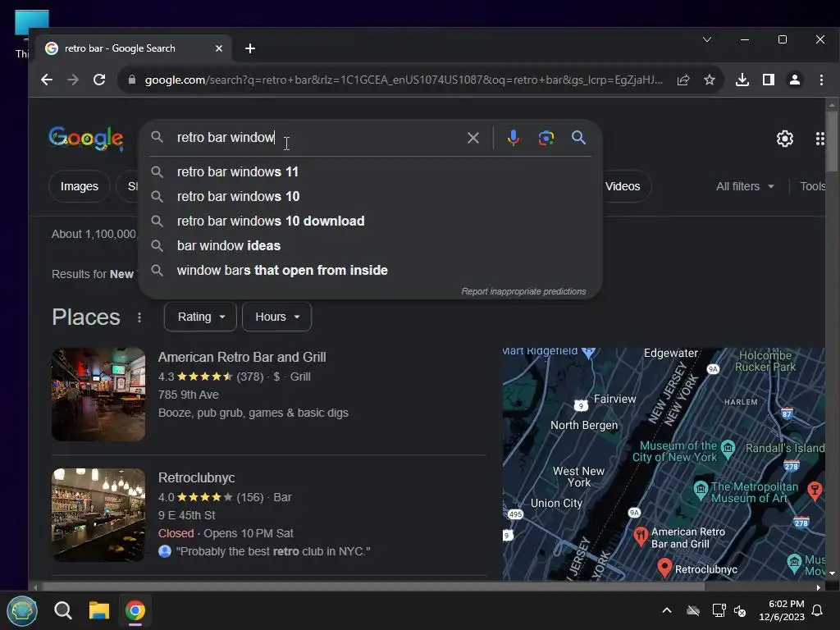Screen dimensions: 840x630
Task: Select The Metropolitan Museum of Art marker
Action: pyautogui.click(x=701, y=489)
